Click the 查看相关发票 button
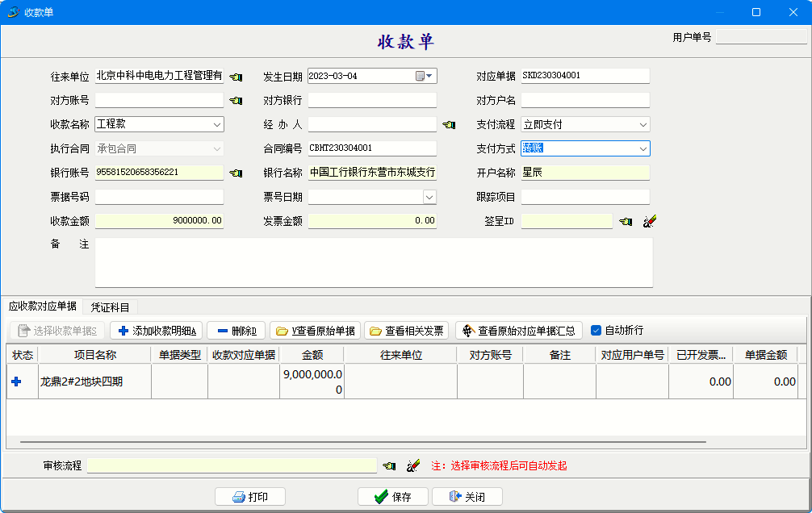 407,331
